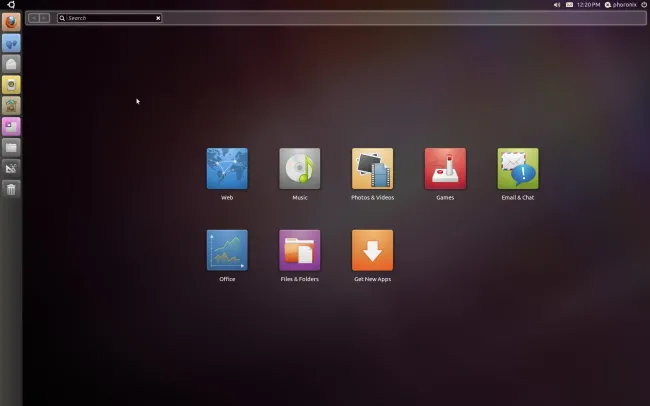Open the Web category

tap(227, 169)
